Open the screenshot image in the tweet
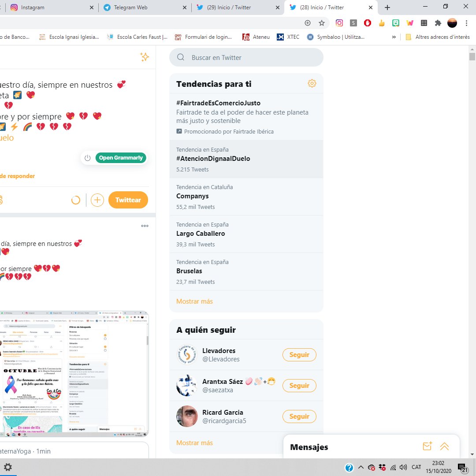476x476 pixels. (x=74, y=374)
